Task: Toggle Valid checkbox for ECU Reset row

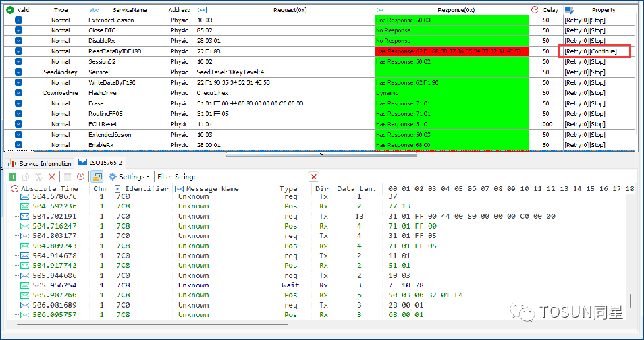Action: pyautogui.click(x=18, y=124)
